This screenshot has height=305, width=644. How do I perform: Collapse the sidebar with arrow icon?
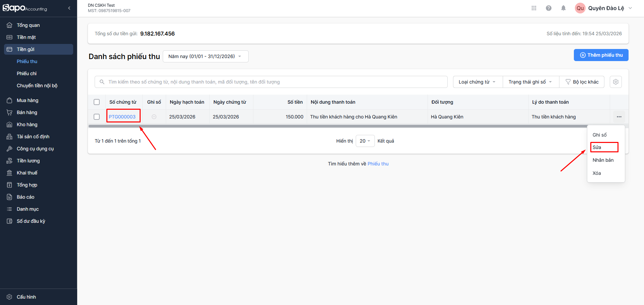point(69,8)
